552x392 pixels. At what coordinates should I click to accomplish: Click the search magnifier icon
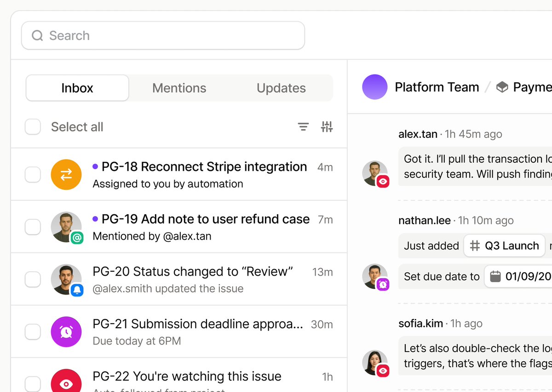[x=37, y=35]
